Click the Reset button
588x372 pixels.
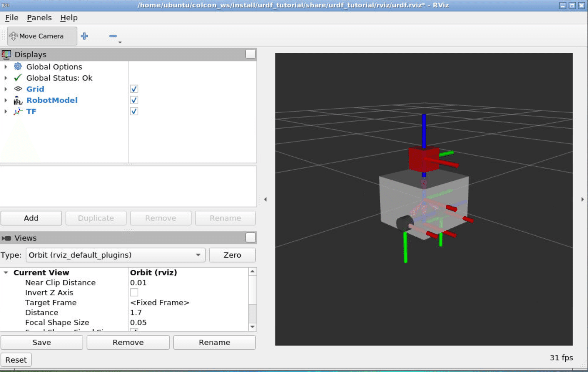(x=16, y=360)
